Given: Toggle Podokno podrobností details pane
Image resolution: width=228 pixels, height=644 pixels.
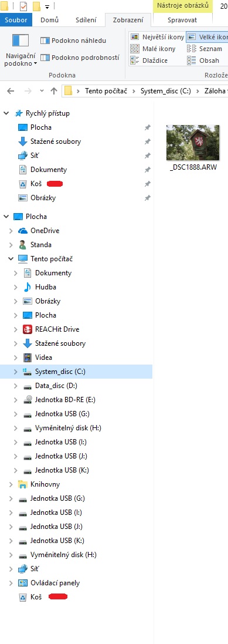Looking at the screenshot, I should pyautogui.click(x=80, y=58).
